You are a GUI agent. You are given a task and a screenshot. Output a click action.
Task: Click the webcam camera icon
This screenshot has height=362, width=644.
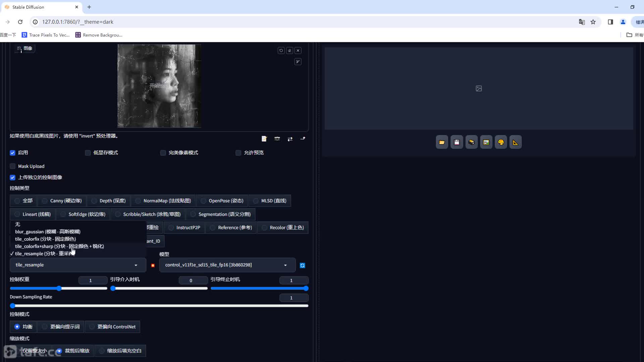(277, 139)
